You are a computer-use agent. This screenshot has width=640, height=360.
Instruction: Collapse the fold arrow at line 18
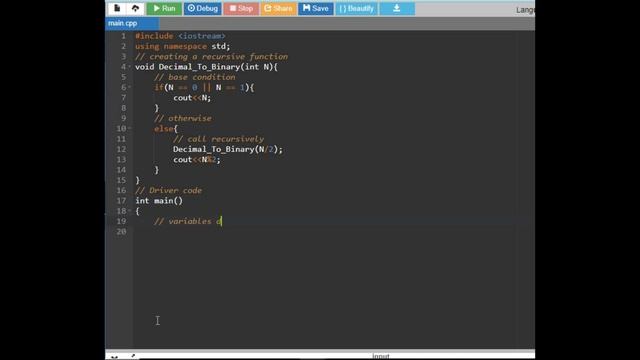130,211
